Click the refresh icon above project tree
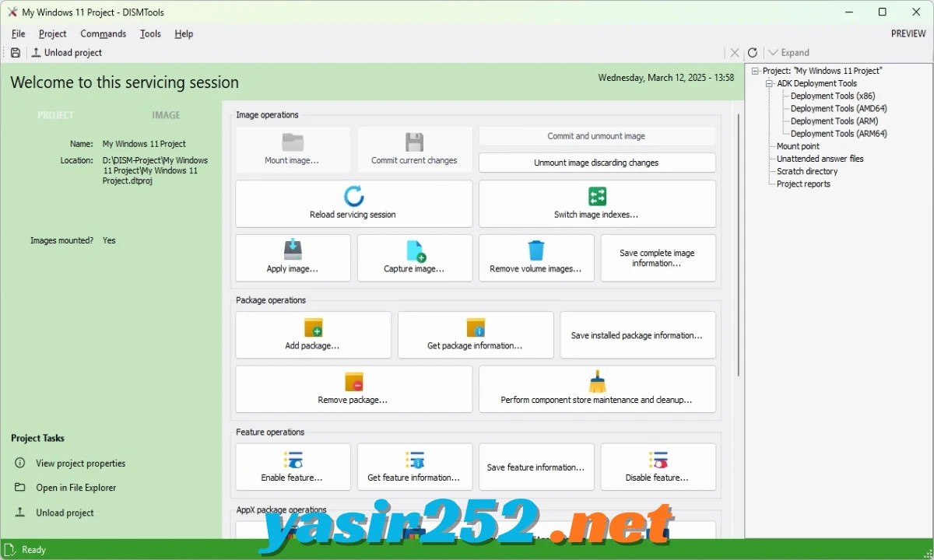This screenshot has width=934, height=560. [753, 53]
